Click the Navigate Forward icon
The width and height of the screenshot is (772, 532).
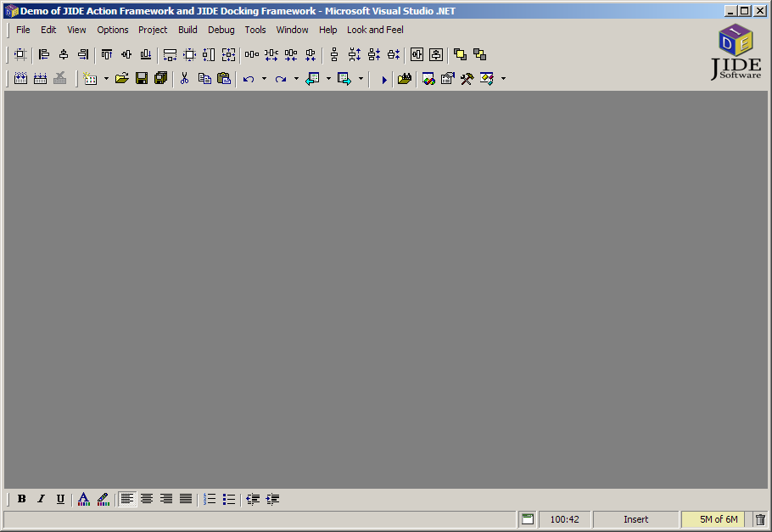pyautogui.click(x=344, y=78)
